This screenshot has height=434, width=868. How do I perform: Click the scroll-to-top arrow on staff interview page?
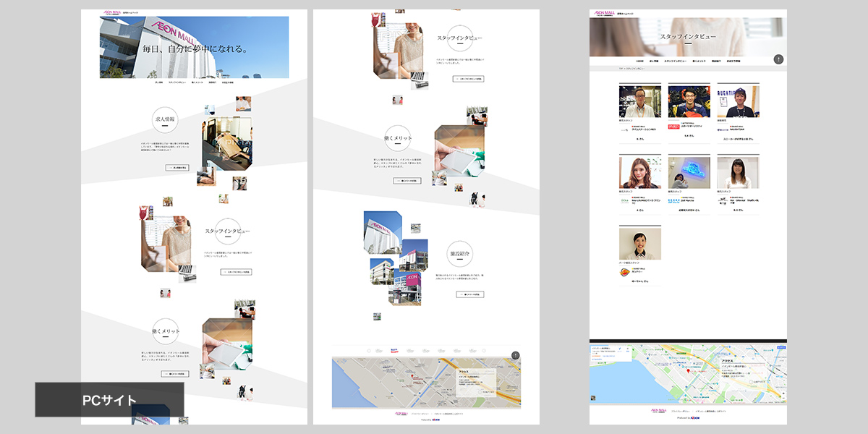tap(778, 59)
